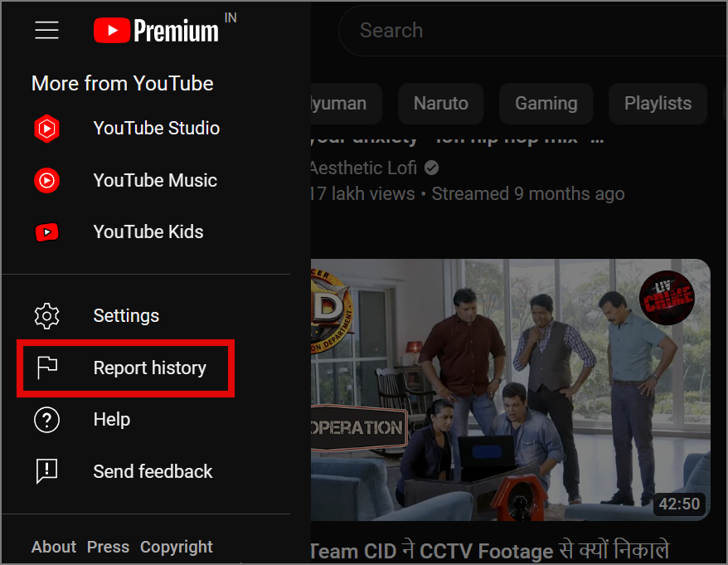Open YouTube Premium home logo
Viewport: 728px width, 565px height.
pos(156,31)
